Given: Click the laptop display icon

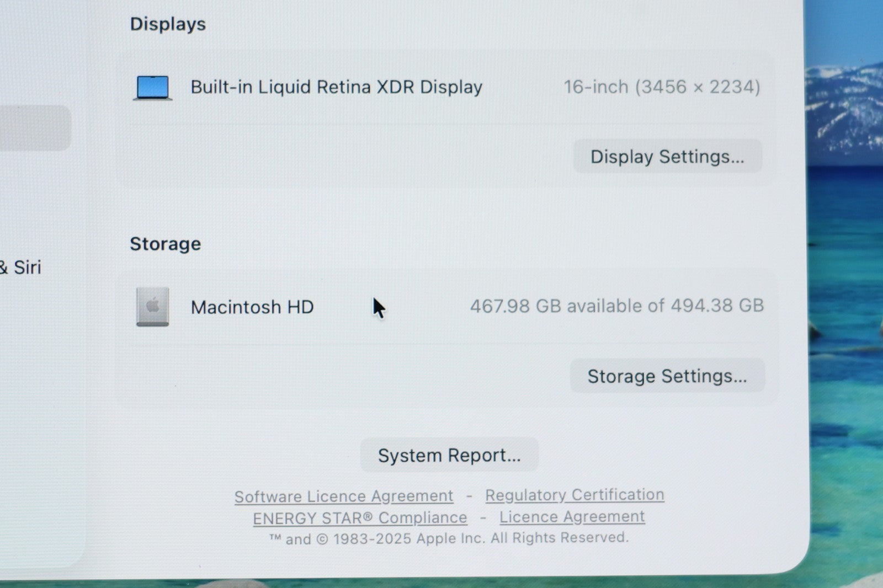Looking at the screenshot, I should pos(153,88).
